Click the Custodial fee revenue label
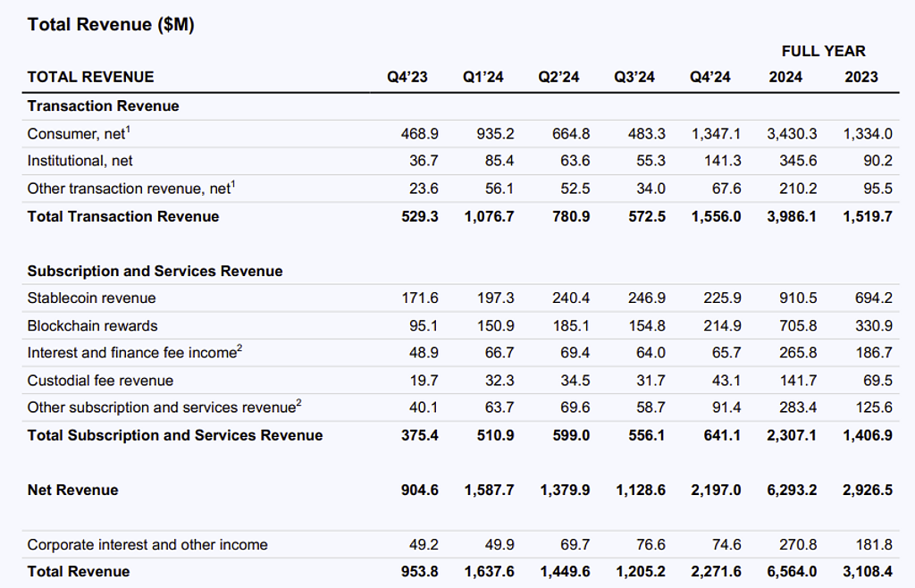 tap(100, 381)
